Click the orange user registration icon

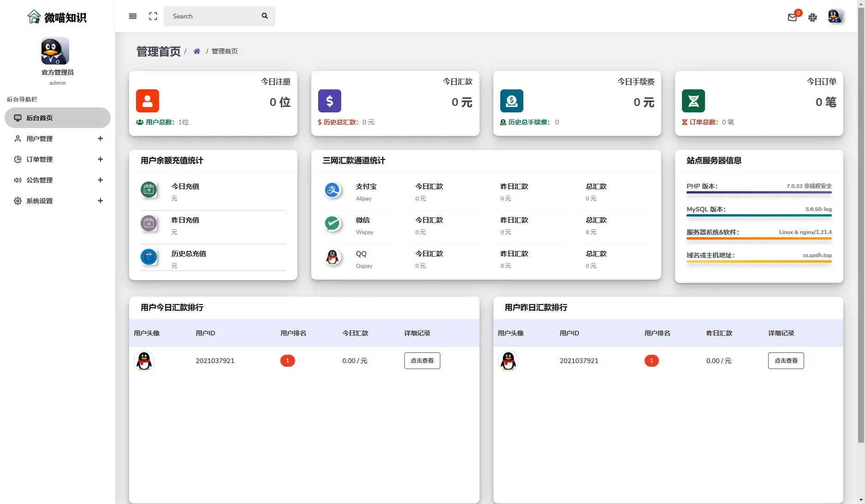click(148, 101)
